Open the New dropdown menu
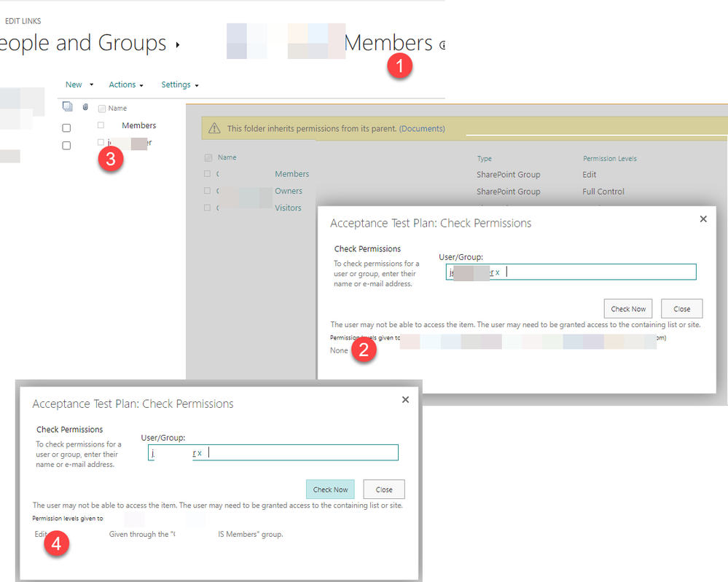The height and width of the screenshot is (582, 728). pos(79,84)
